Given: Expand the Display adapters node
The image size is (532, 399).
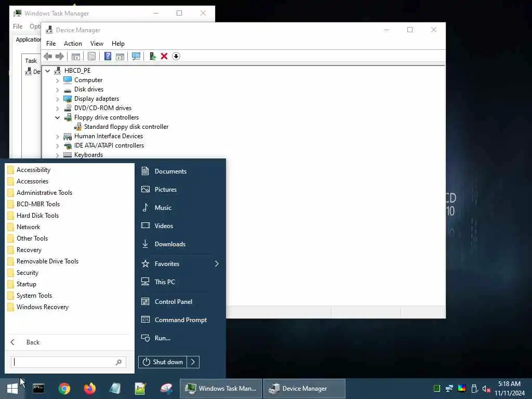Looking at the screenshot, I should [57, 99].
